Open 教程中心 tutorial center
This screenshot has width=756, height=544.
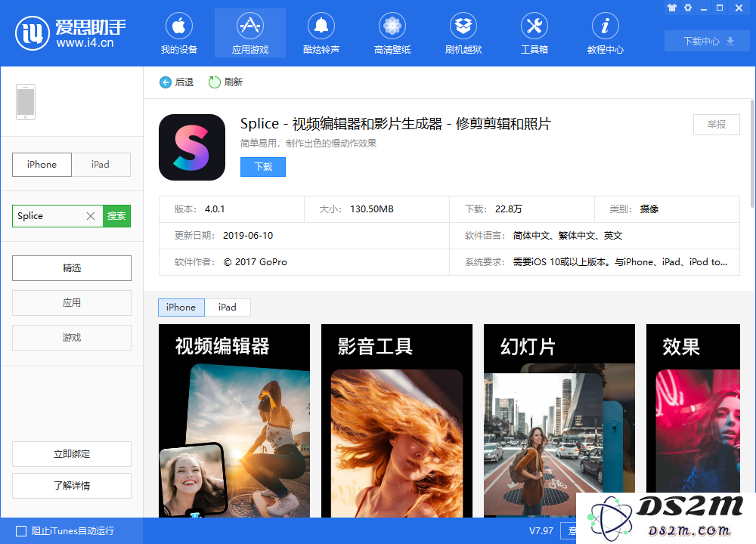[605, 32]
